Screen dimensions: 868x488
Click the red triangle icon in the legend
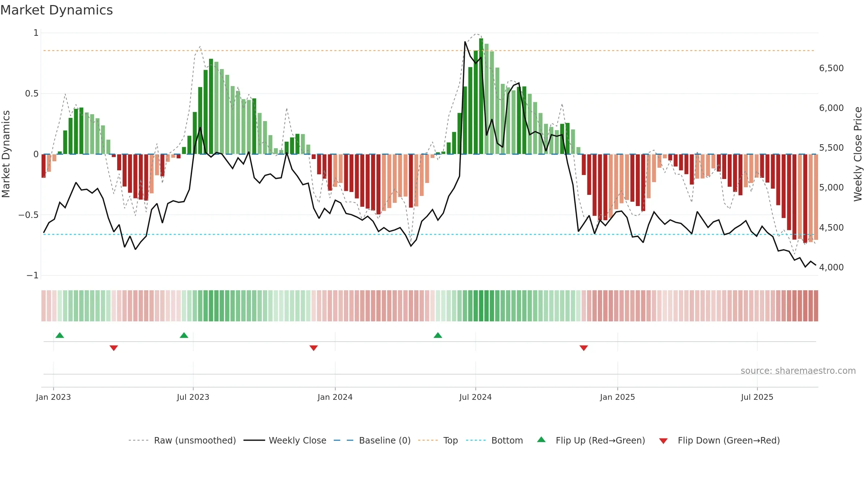coord(663,441)
